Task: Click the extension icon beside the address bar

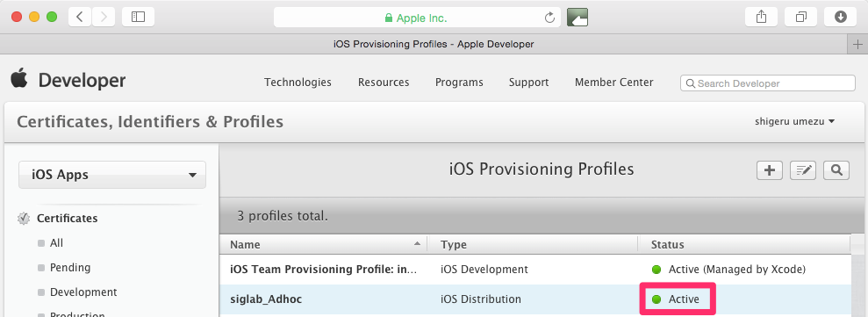Action: 577,18
